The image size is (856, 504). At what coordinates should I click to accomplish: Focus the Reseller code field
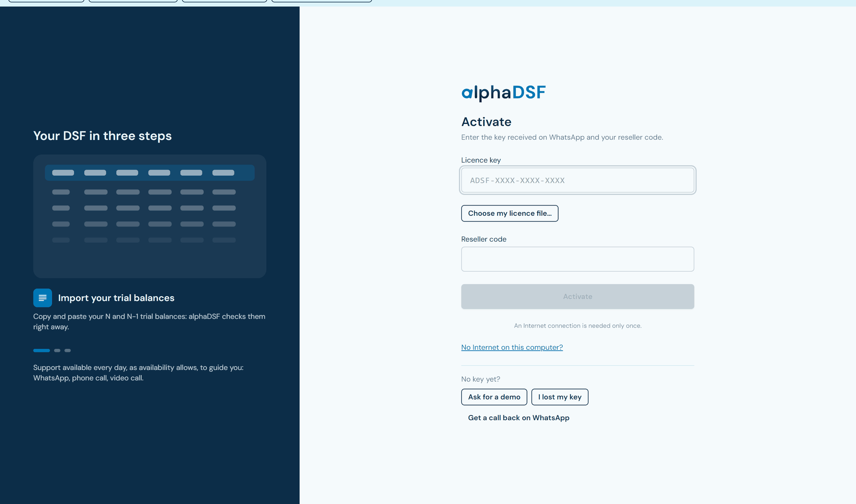(577, 259)
